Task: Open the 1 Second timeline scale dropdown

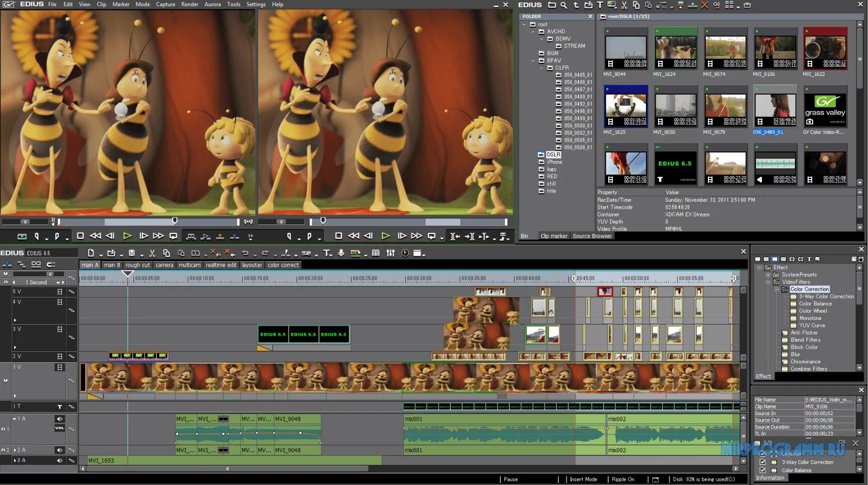Action: pos(58,282)
